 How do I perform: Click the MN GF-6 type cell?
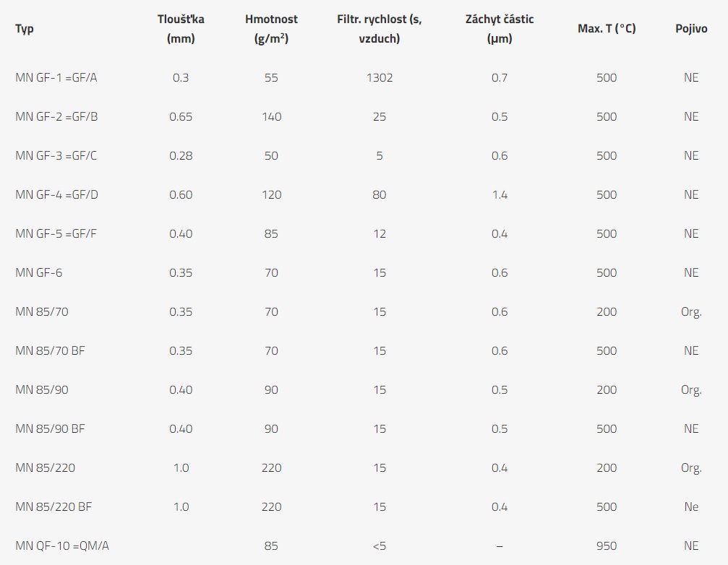click(38, 272)
